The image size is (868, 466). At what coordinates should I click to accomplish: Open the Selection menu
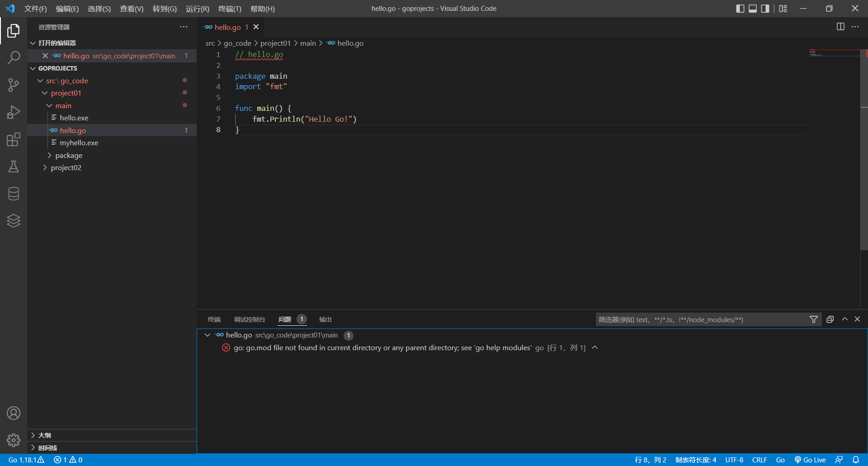99,9
